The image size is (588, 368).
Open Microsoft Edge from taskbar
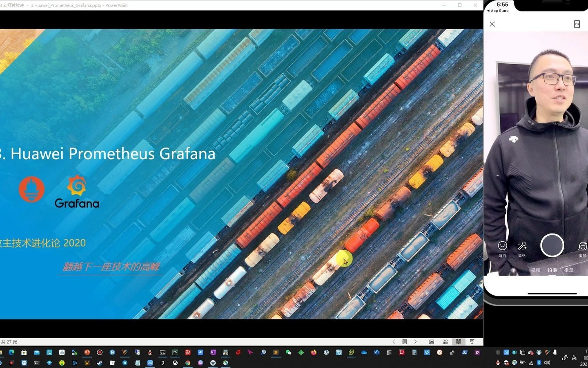tap(11, 352)
